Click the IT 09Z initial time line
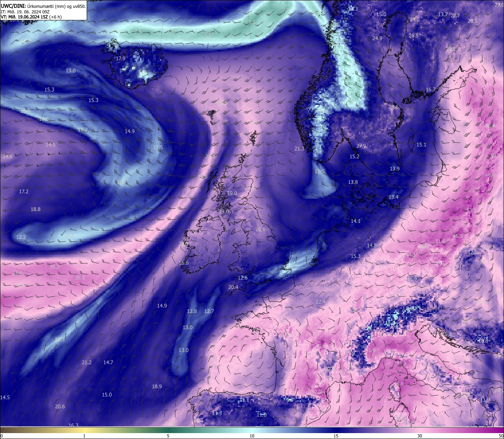Viewport: 504px width, 439px height. point(25,12)
